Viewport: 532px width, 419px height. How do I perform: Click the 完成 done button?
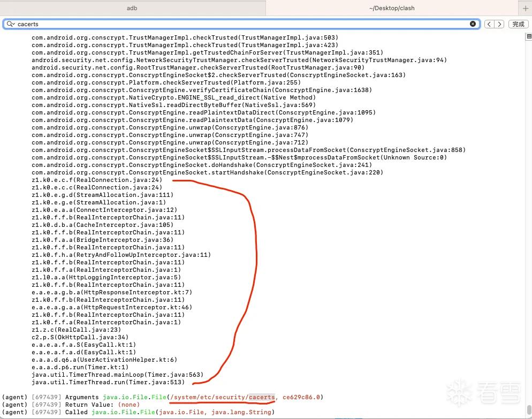click(518, 24)
